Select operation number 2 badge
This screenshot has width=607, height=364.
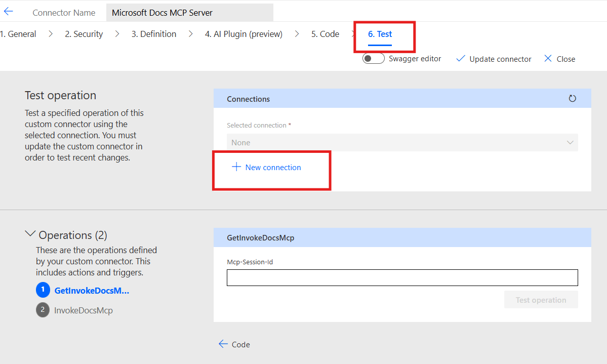coord(43,310)
